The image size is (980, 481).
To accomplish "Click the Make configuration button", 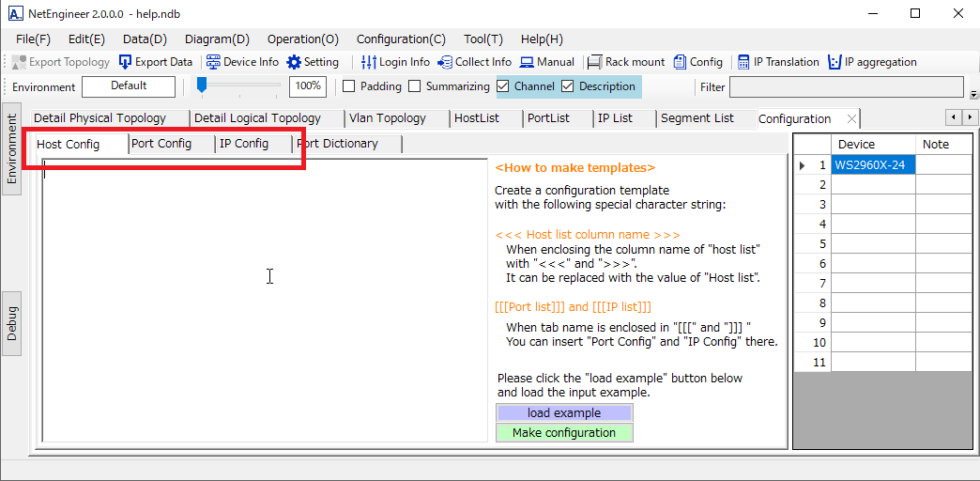I will coord(564,433).
